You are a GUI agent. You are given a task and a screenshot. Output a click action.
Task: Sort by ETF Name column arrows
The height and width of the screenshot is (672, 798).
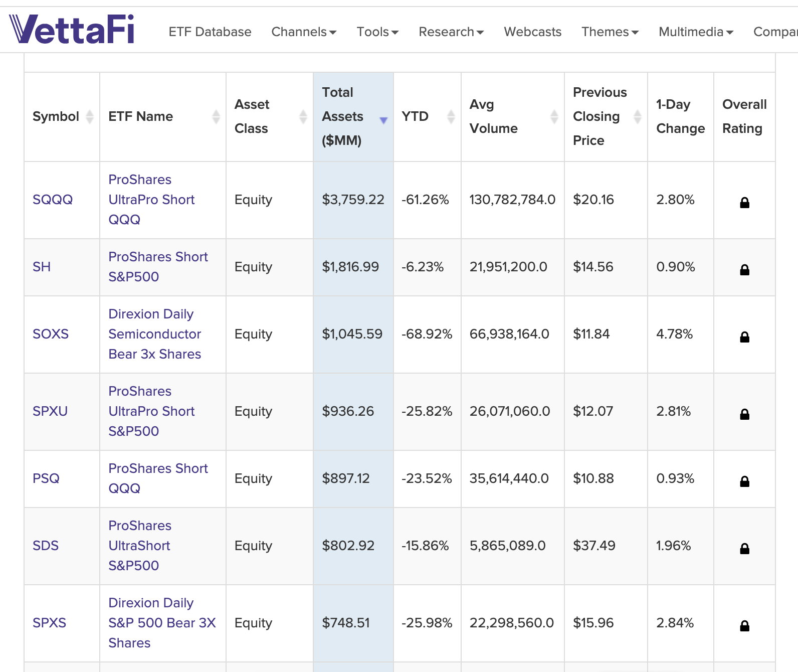pos(216,116)
